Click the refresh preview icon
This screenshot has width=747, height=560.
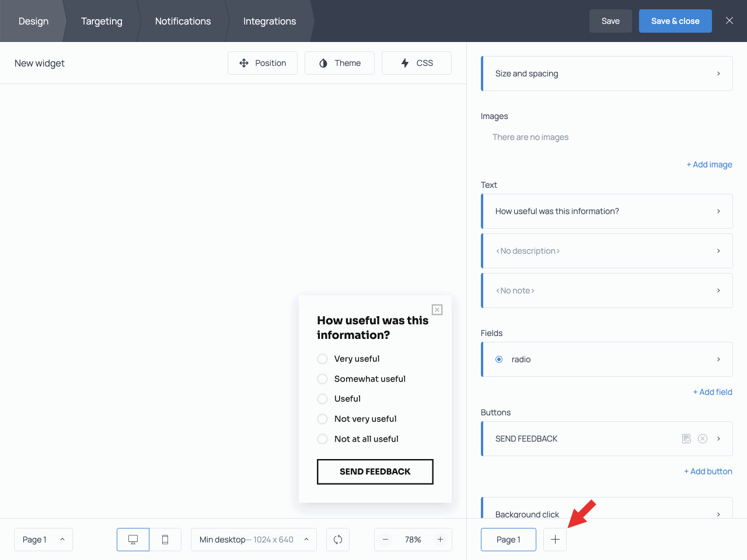click(338, 540)
